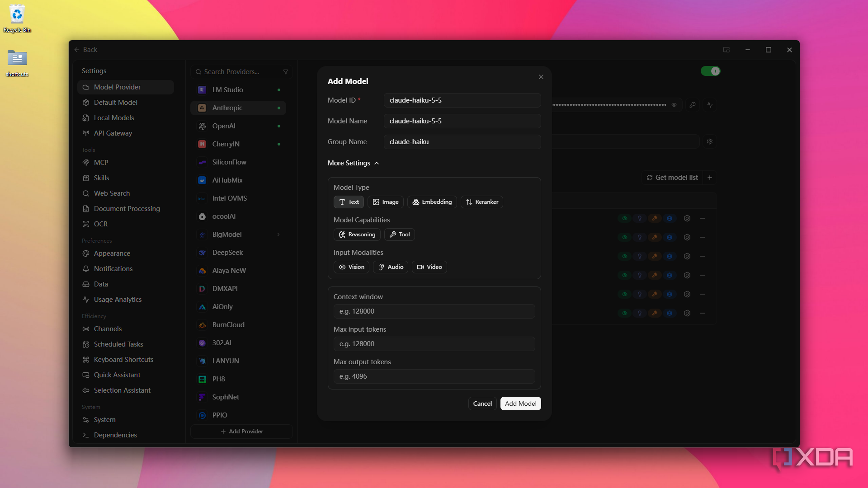The width and height of the screenshot is (868, 488).
Task: Collapse the More Settings section
Action: click(354, 163)
